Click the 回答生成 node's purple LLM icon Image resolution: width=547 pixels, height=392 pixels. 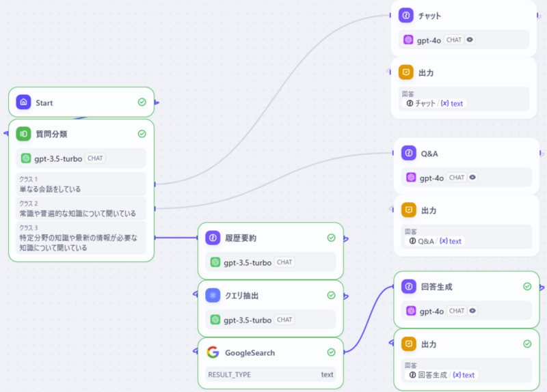[x=409, y=287]
